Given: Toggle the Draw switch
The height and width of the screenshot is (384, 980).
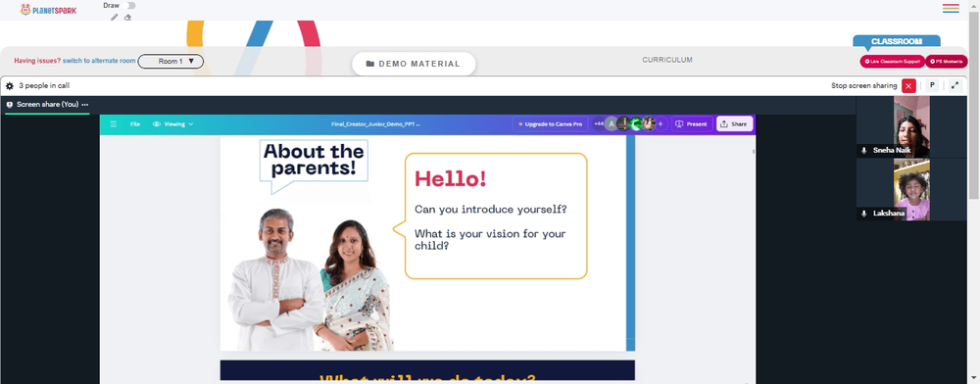Looking at the screenshot, I should coord(130,6).
